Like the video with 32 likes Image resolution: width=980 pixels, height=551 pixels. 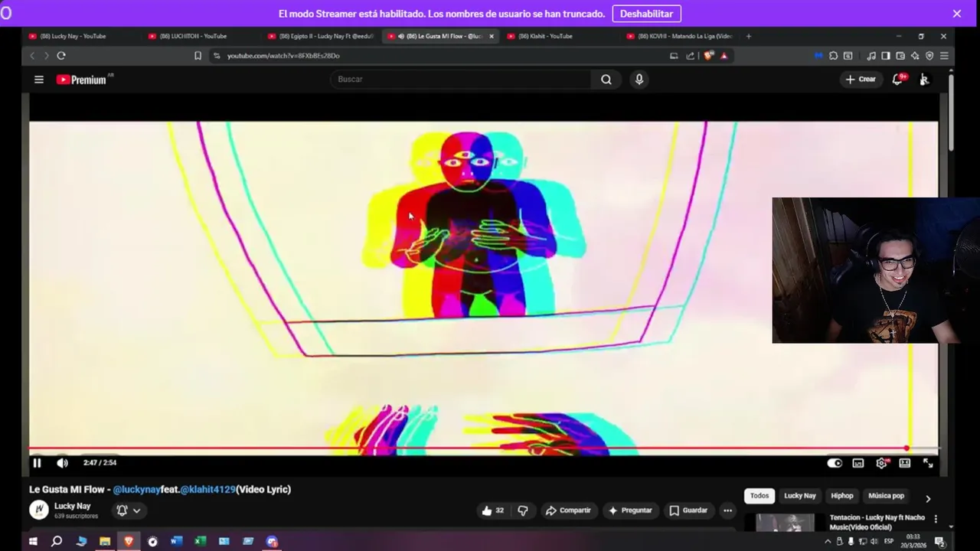(x=492, y=510)
